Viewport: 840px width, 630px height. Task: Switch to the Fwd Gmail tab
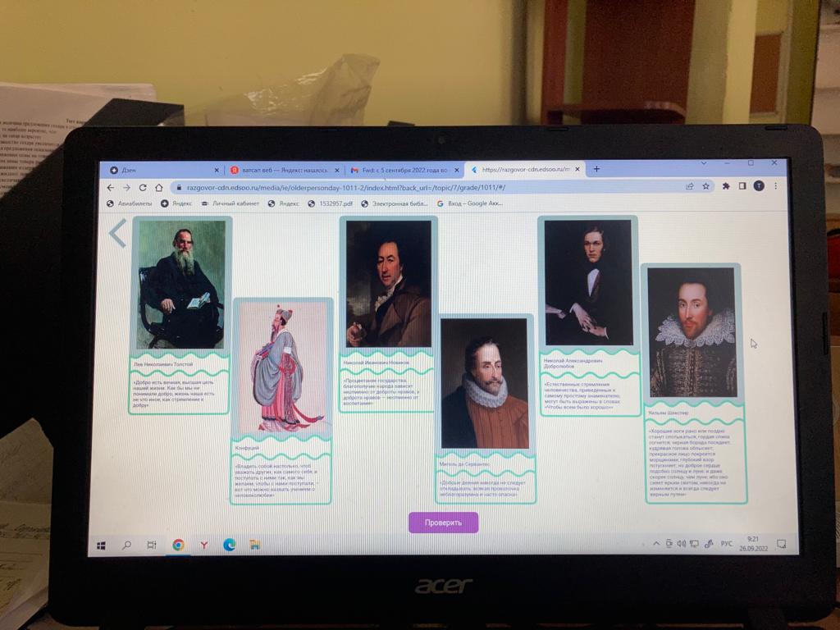click(x=404, y=170)
